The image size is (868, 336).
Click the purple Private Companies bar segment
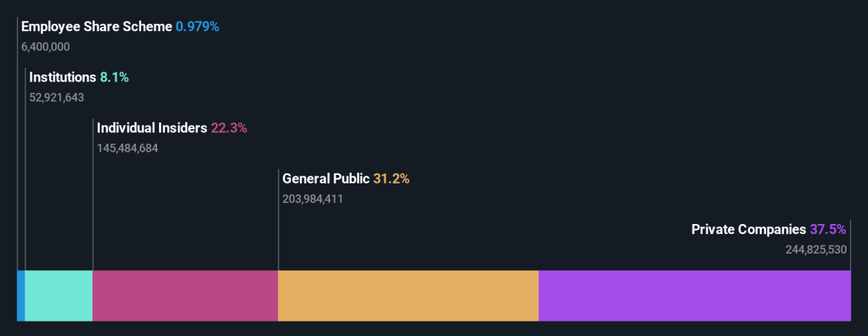click(694, 296)
